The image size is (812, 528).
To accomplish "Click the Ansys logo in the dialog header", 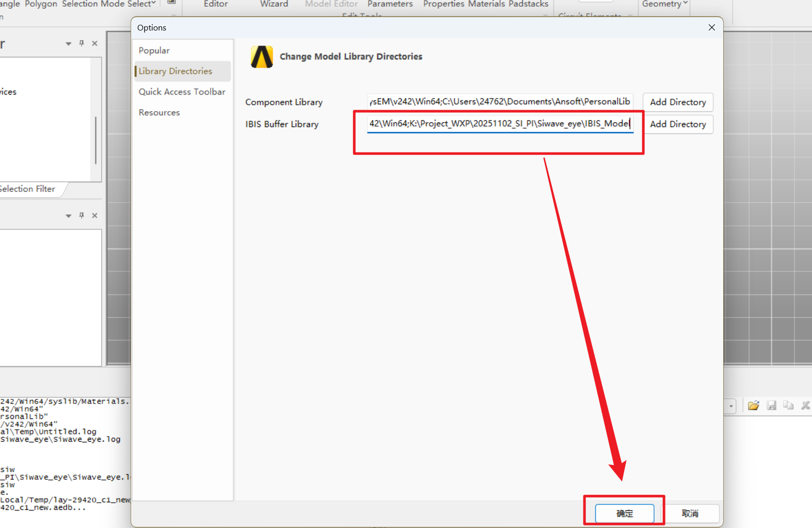I will pyautogui.click(x=262, y=57).
